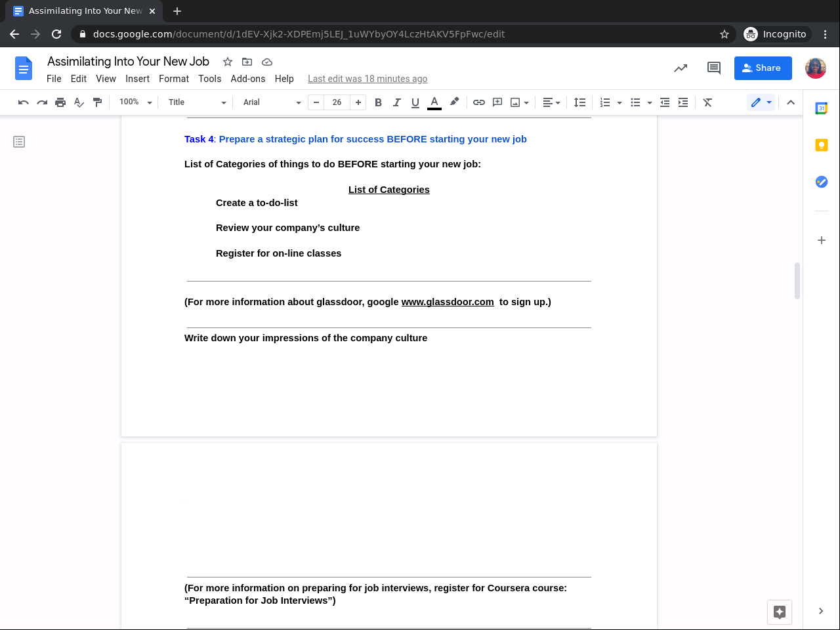Insert a link with toolbar icon

(479, 102)
